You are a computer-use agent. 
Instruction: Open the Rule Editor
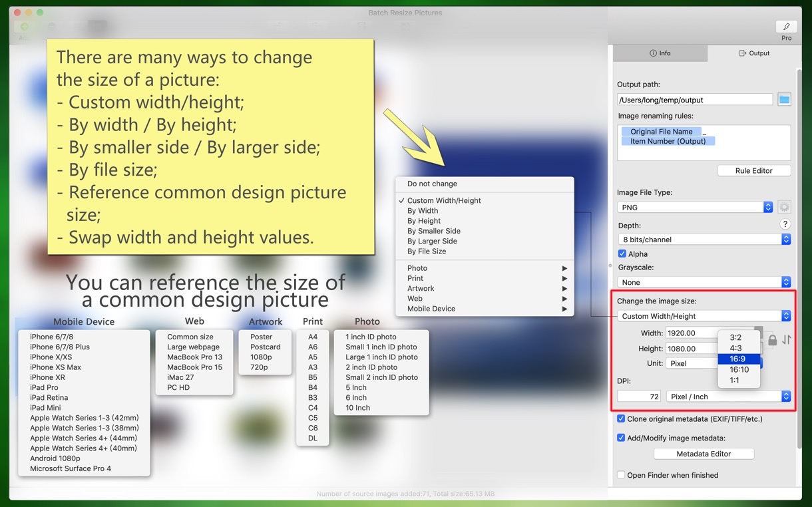pos(754,170)
